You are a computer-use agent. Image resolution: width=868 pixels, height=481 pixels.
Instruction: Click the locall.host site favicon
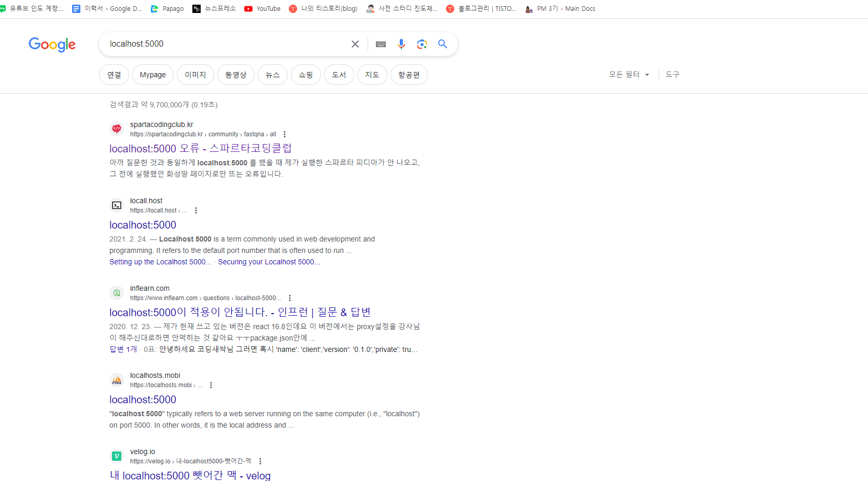[117, 205]
